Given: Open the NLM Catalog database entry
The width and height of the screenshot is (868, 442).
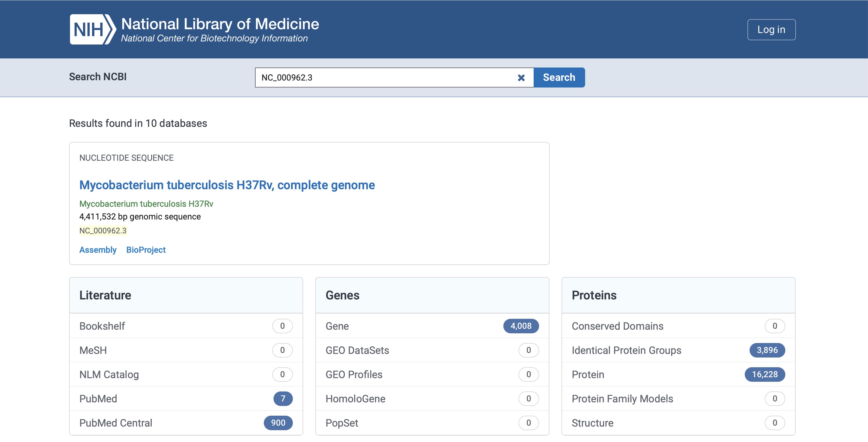Looking at the screenshot, I should click(109, 374).
